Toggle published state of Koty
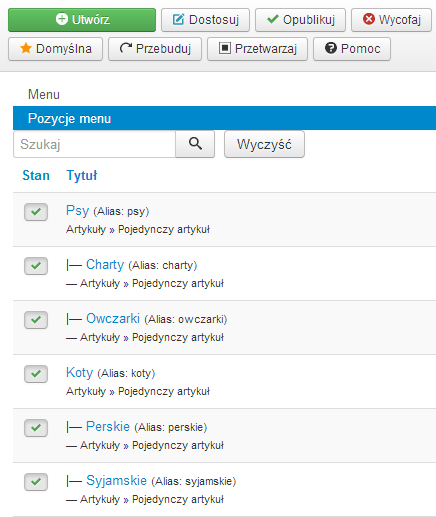Viewport: 436px width, 517px height. coord(36,374)
